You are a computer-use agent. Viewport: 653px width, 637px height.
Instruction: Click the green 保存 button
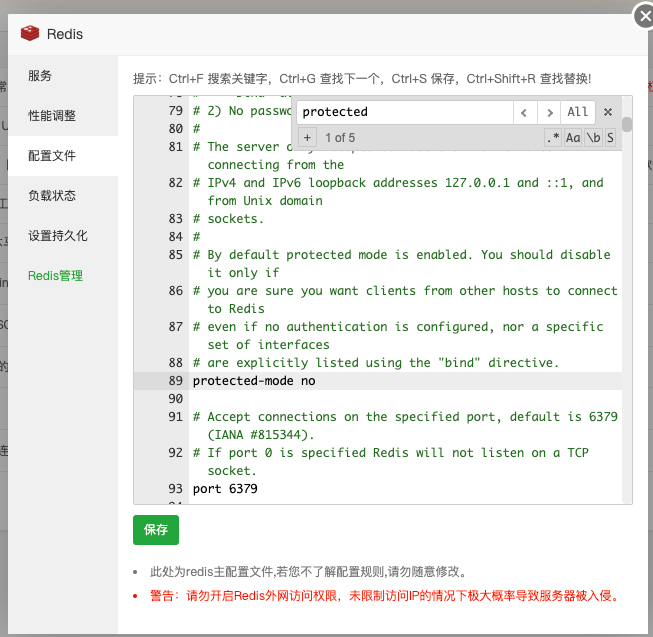click(x=156, y=530)
